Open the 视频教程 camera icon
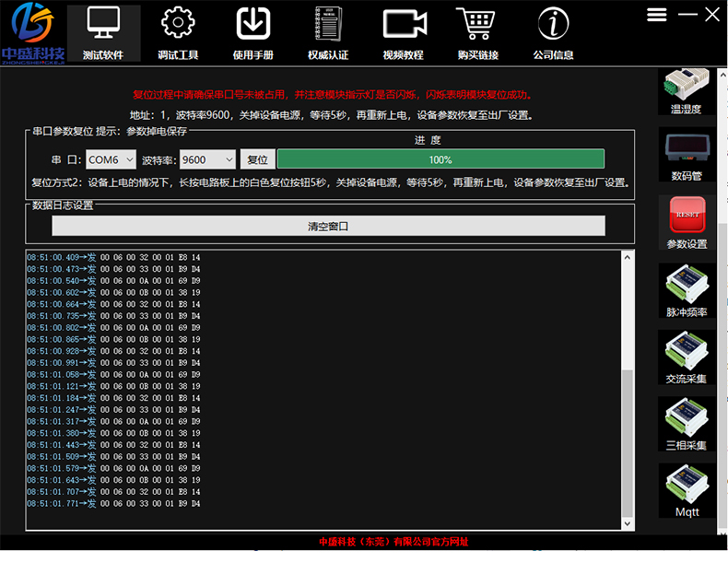The width and height of the screenshot is (728, 586). coord(402,24)
